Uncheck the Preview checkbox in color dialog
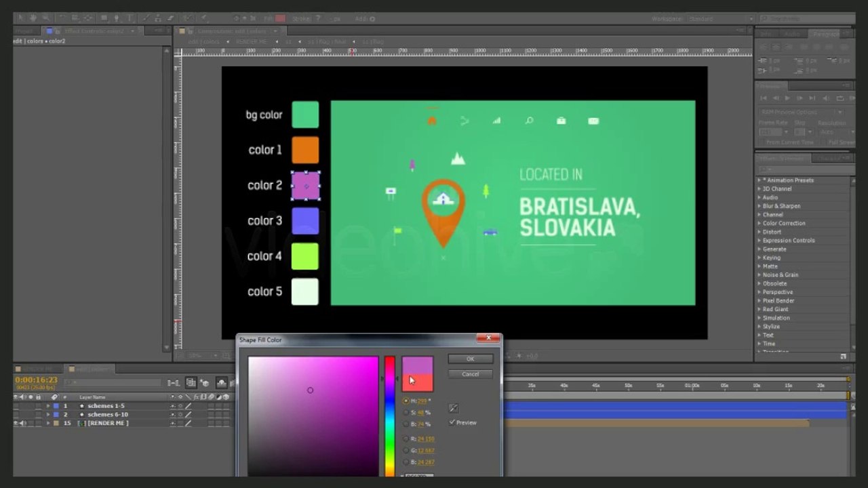Image resolution: width=868 pixels, height=488 pixels. [x=452, y=422]
